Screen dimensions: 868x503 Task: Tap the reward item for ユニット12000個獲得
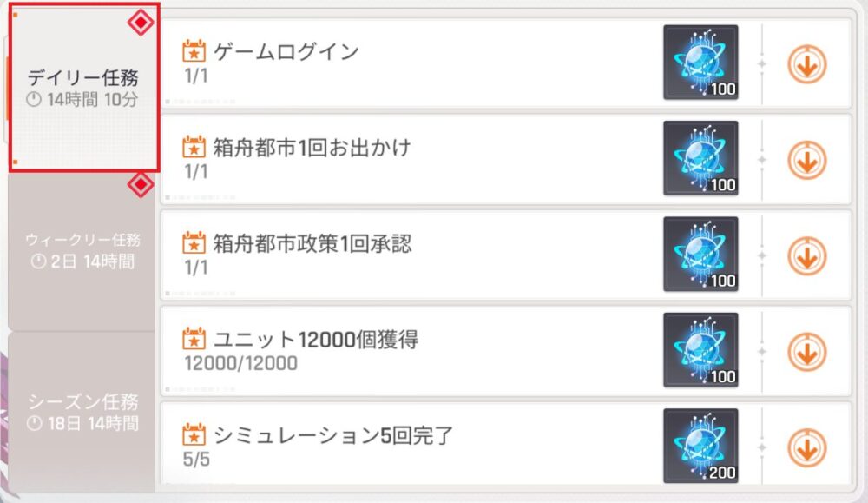(700, 351)
